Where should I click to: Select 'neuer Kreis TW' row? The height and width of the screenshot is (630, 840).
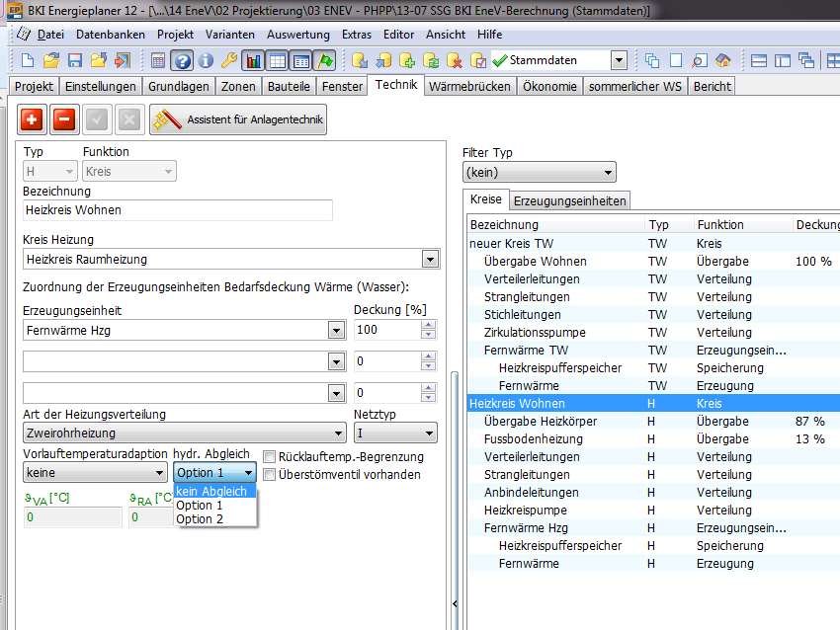[653, 244]
